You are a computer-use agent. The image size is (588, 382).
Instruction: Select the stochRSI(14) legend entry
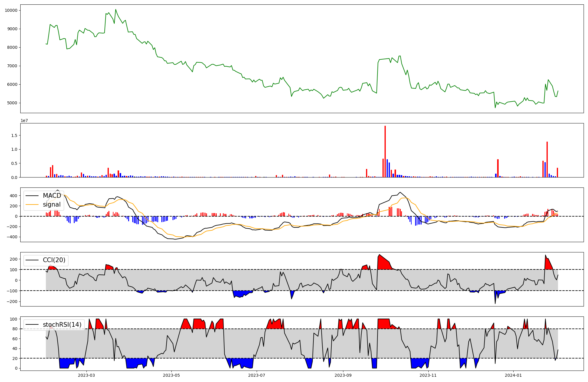click(62, 325)
